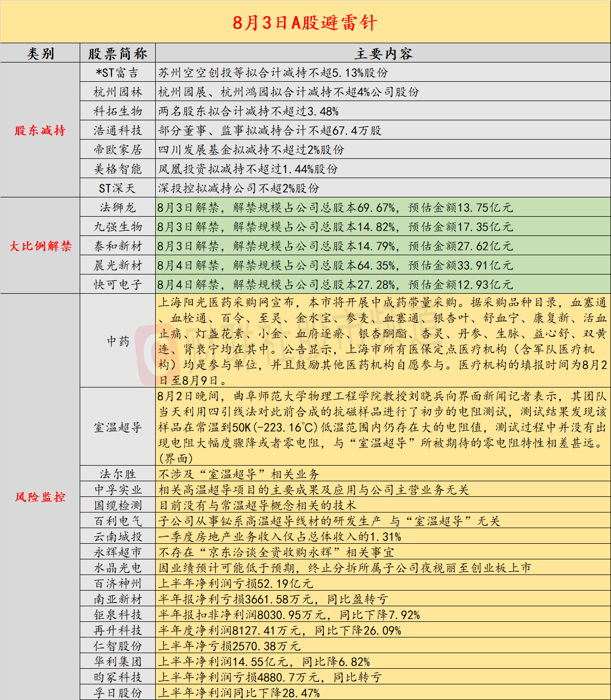
Task: Click the 上海阳光医药采购网 paragraph
Action: pyautogui.click(x=383, y=341)
